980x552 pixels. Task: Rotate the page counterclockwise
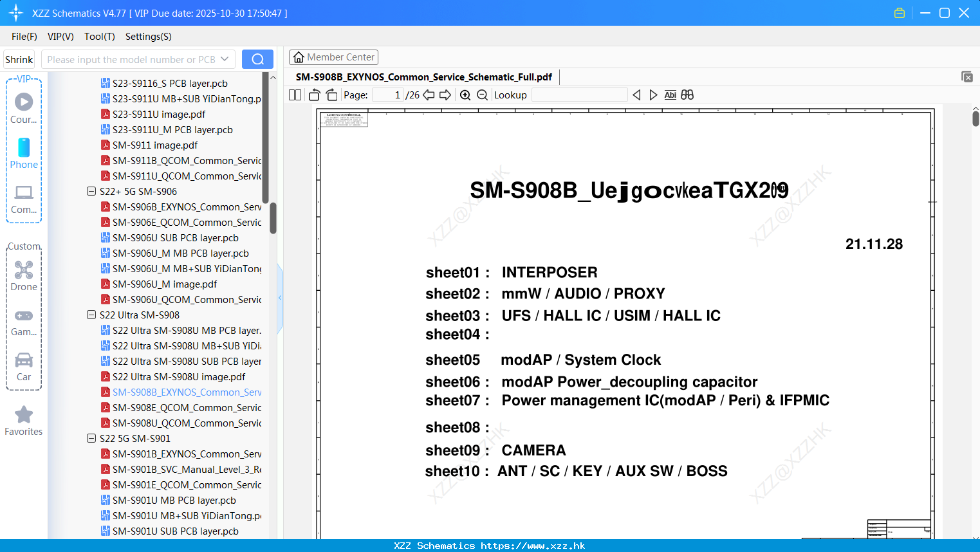[314, 95]
